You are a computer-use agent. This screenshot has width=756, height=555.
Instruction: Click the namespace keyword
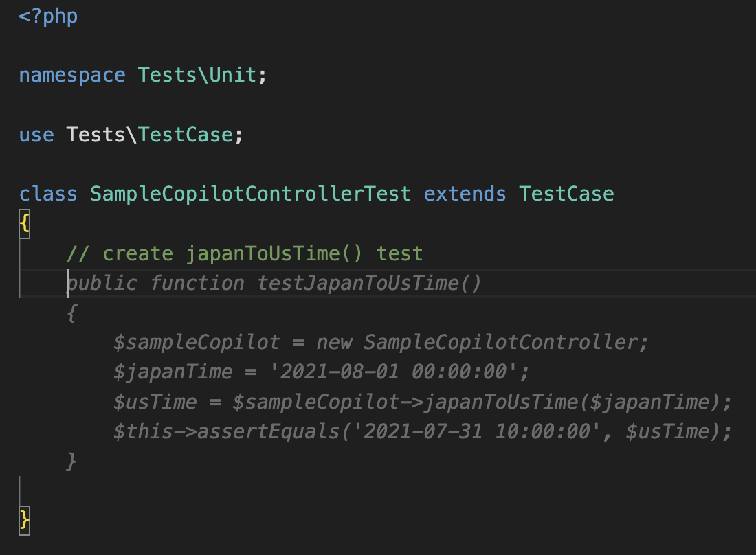click(x=72, y=75)
